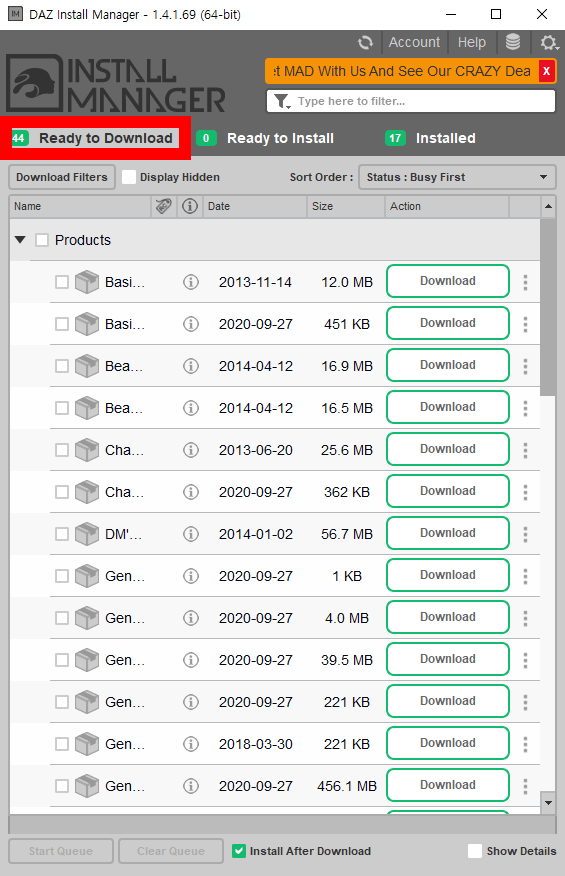Open more options for 12.0 MB product
Viewport: 565px width, 876px height.
click(x=525, y=282)
